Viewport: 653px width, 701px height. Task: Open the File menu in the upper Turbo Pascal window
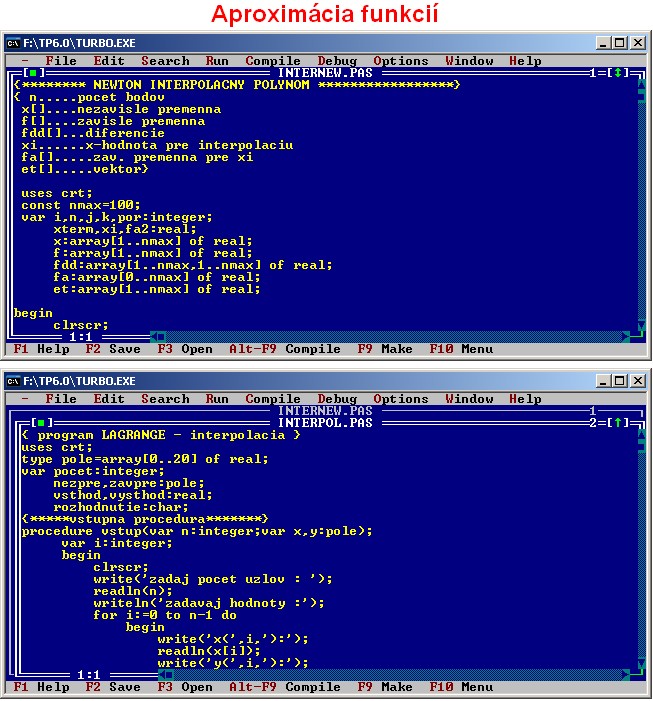[x=61, y=61]
